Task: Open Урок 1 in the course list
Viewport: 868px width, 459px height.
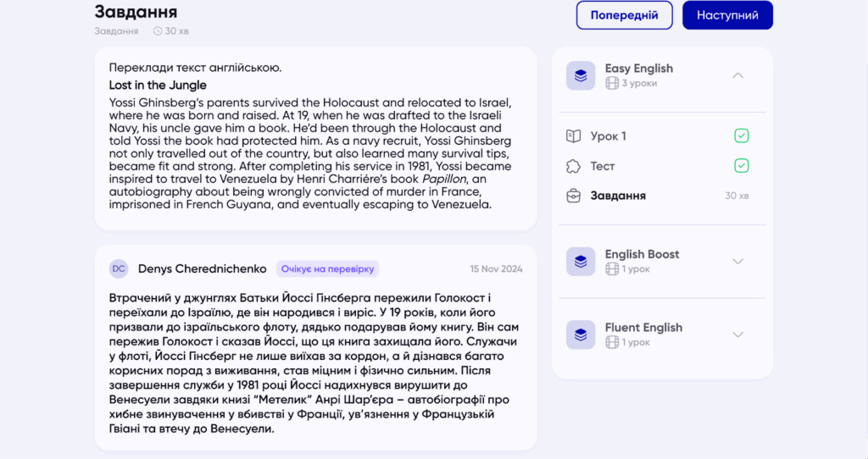Action: point(609,136)
